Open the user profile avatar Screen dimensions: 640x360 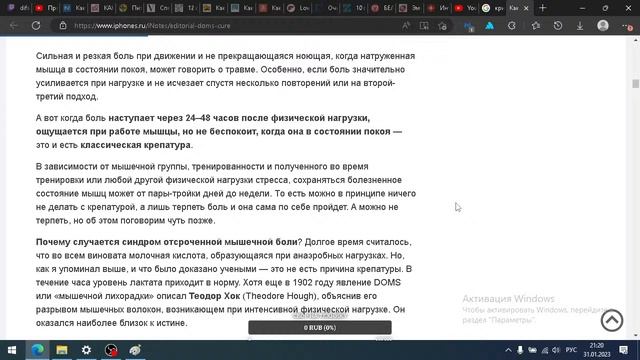[603, 26]
